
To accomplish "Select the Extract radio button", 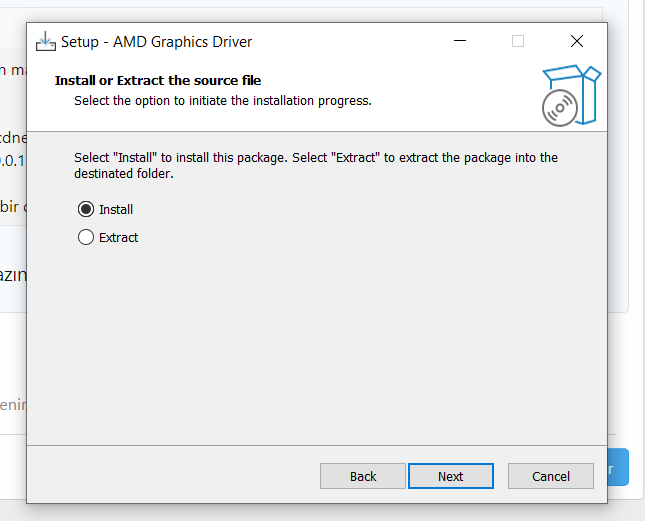I will 86,238.
